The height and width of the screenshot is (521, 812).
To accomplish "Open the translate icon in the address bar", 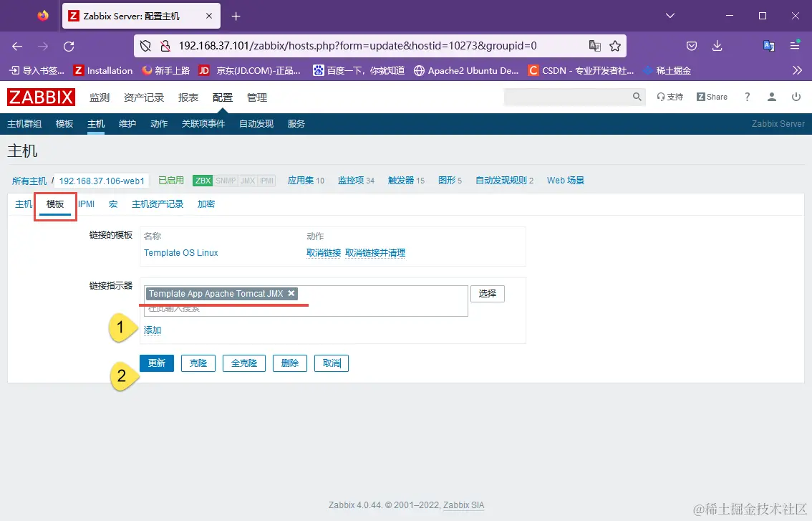I will coord(595,46).
